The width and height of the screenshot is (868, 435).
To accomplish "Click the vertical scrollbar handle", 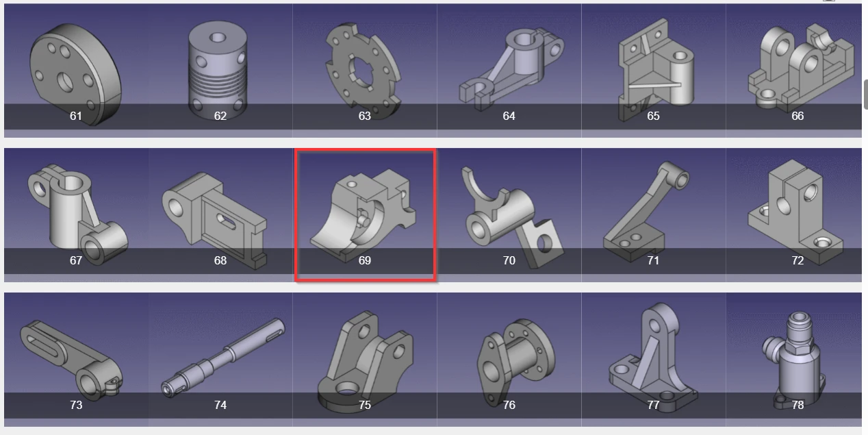I will 865,95.
